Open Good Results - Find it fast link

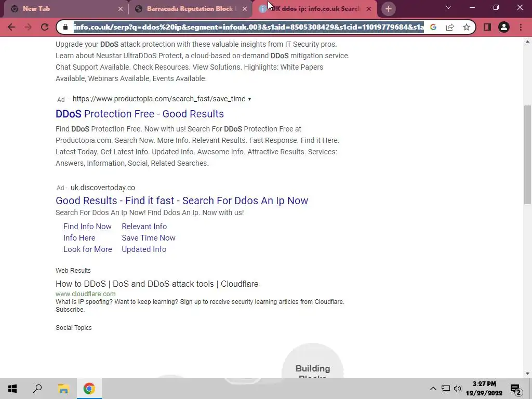[182, 201]
